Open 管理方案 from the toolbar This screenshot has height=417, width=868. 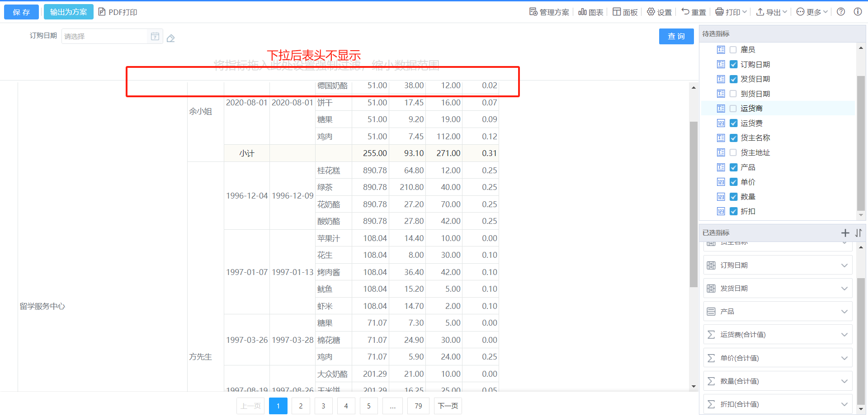point(549,12)
